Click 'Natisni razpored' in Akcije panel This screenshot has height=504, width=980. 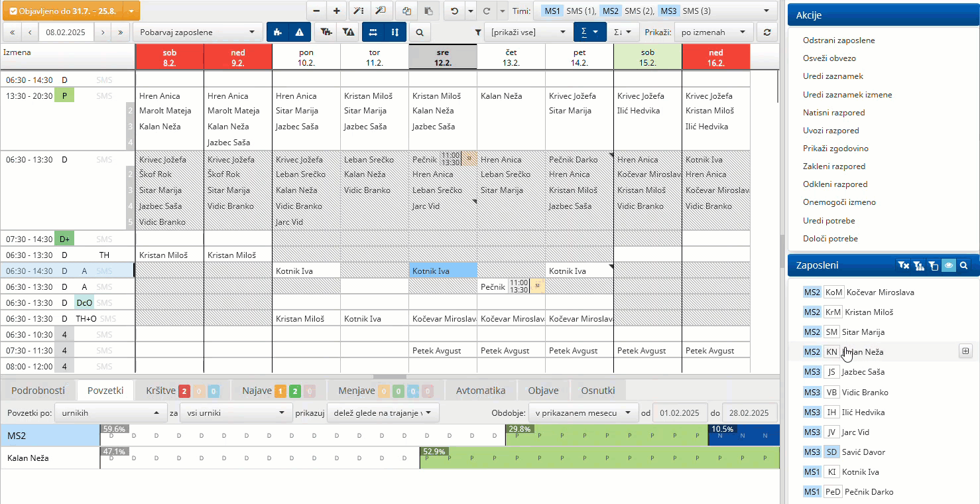[x=833, y=113]
